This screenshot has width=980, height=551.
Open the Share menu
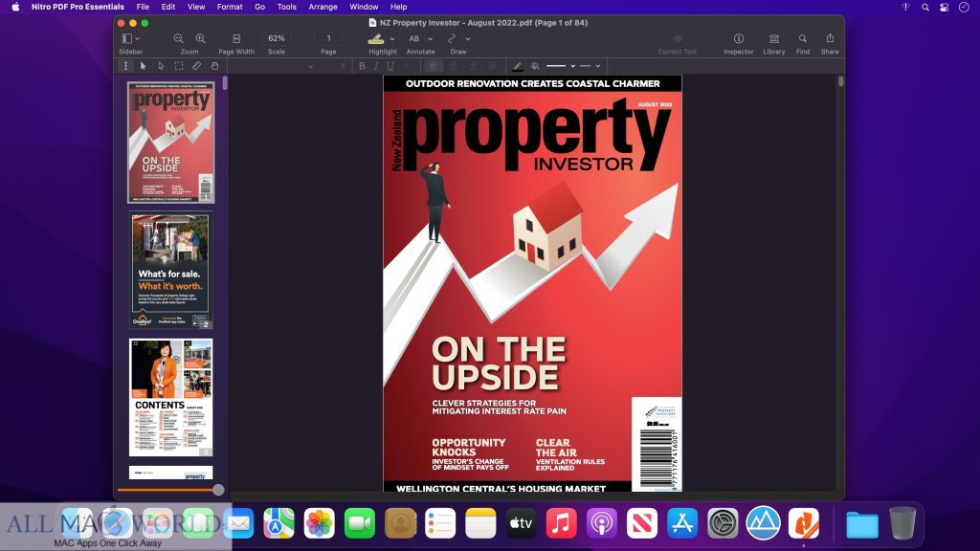(x=830, y=38)
